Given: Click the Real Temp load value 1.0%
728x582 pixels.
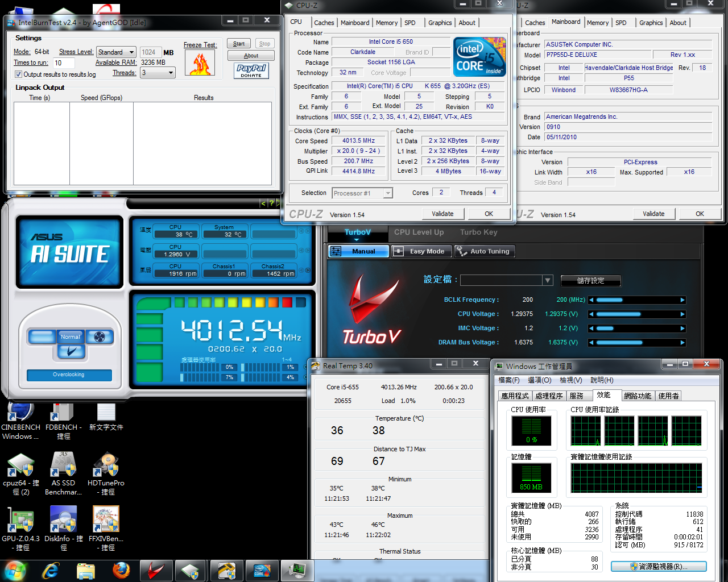Looking at the screenshot, I should click(x=408, y=401).
